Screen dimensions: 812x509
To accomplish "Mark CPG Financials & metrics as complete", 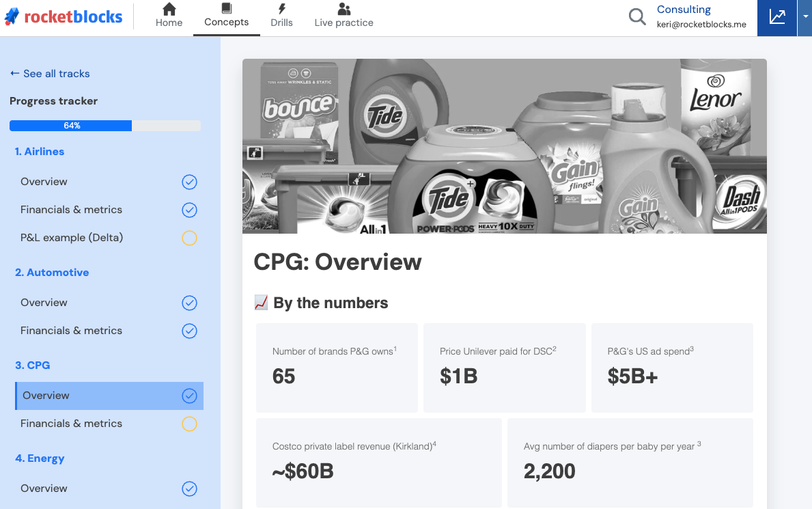I will tap(189, 424).
